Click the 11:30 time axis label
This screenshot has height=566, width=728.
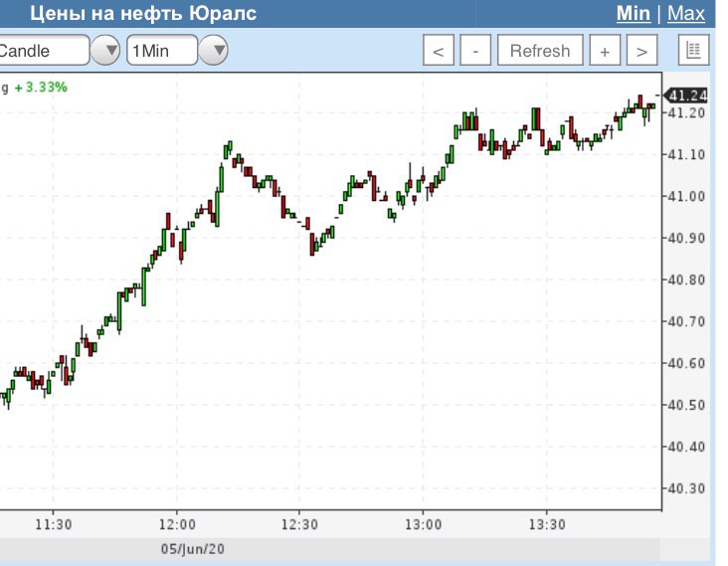(54, 524)
